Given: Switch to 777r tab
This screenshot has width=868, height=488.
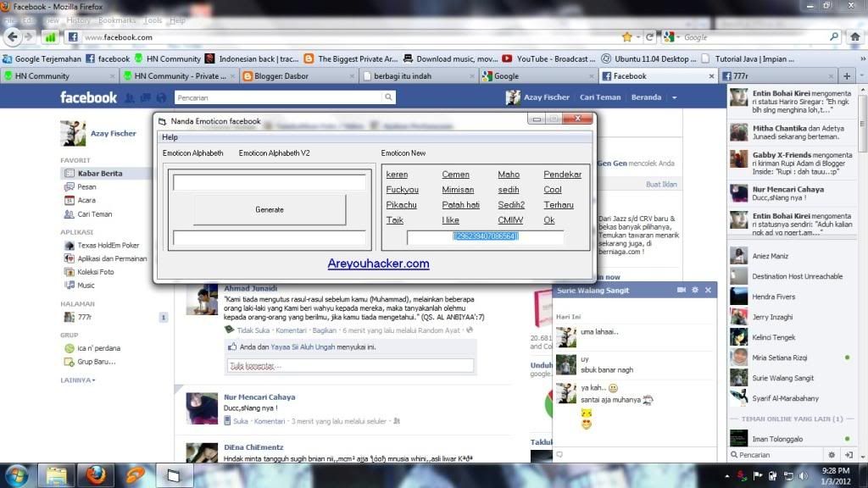Looking at the screenshot, I should pyautogui.click(x=778, y=75).
